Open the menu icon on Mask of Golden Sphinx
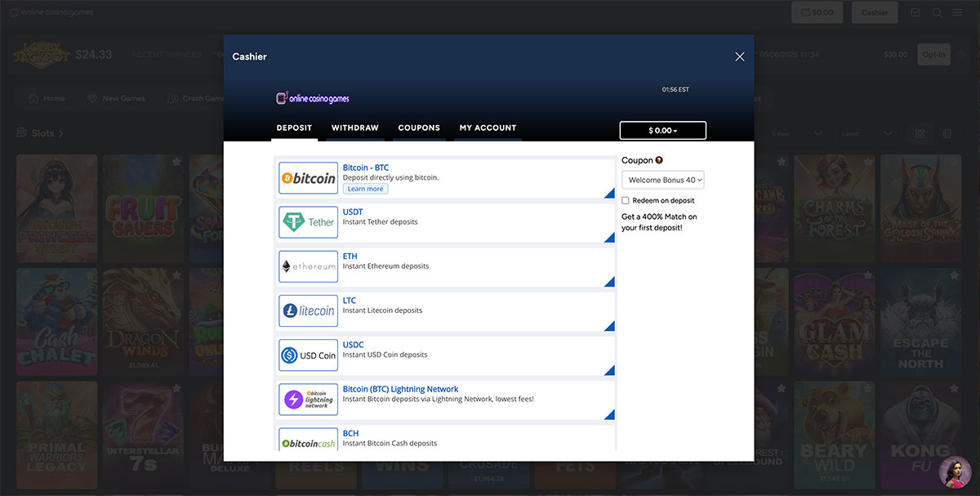 [954, 163]
